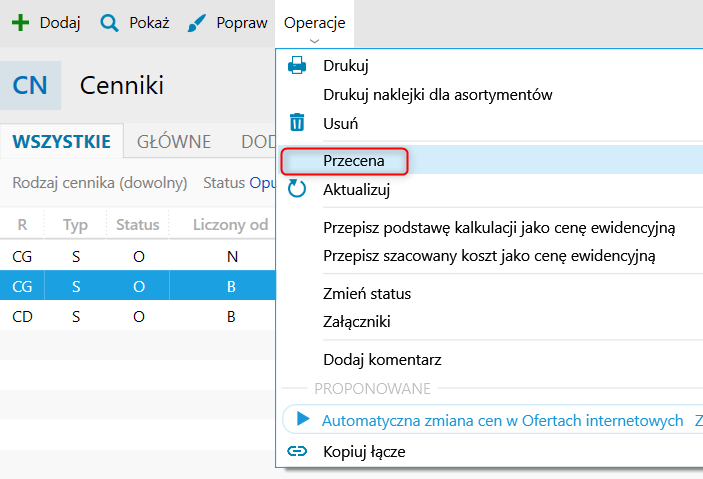Choose Przecena from the Operacje menu
The width and height of the screenshot is (703, 479).
click(354, 160)
